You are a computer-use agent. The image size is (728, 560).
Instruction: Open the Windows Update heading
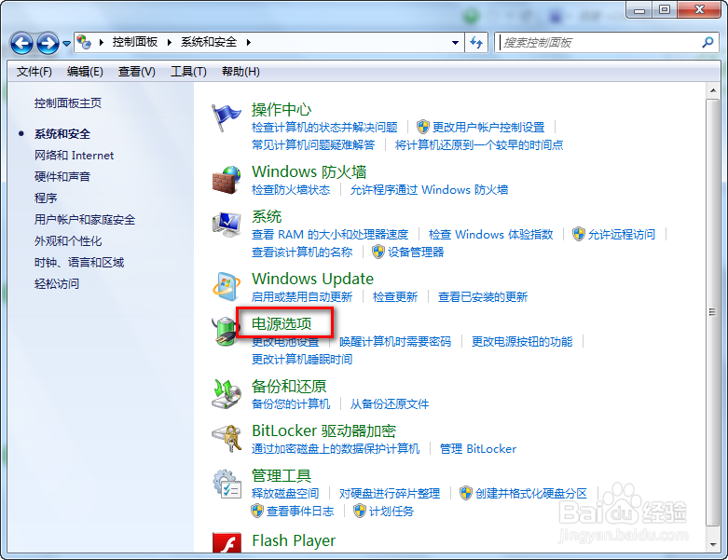point(312,279)
